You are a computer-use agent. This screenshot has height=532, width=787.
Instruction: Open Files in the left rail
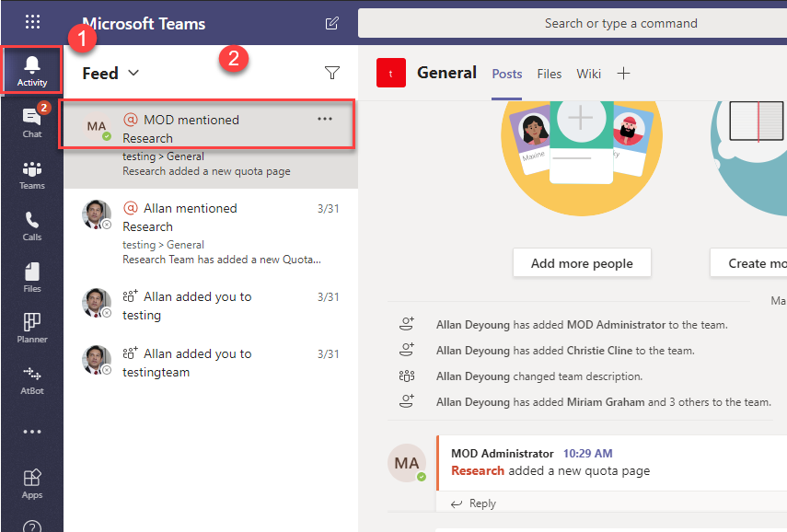pyautogui.click(x=31, y=277)
